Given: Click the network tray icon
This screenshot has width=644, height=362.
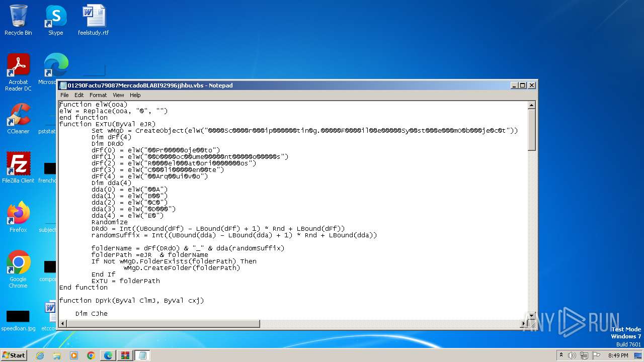Looking at the screenshot, I should (x=584, y=355).
